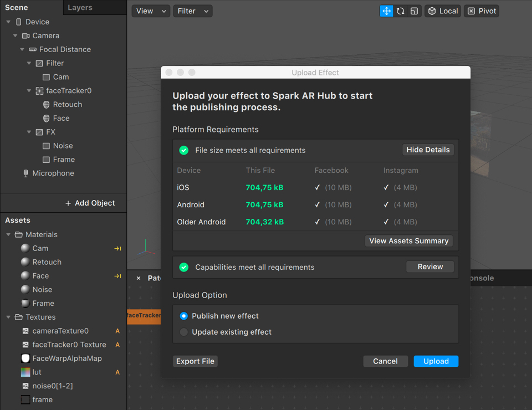Select the move/translate manipulator tool
Viewport: 532px width, 410px height.
pos(386,11)
